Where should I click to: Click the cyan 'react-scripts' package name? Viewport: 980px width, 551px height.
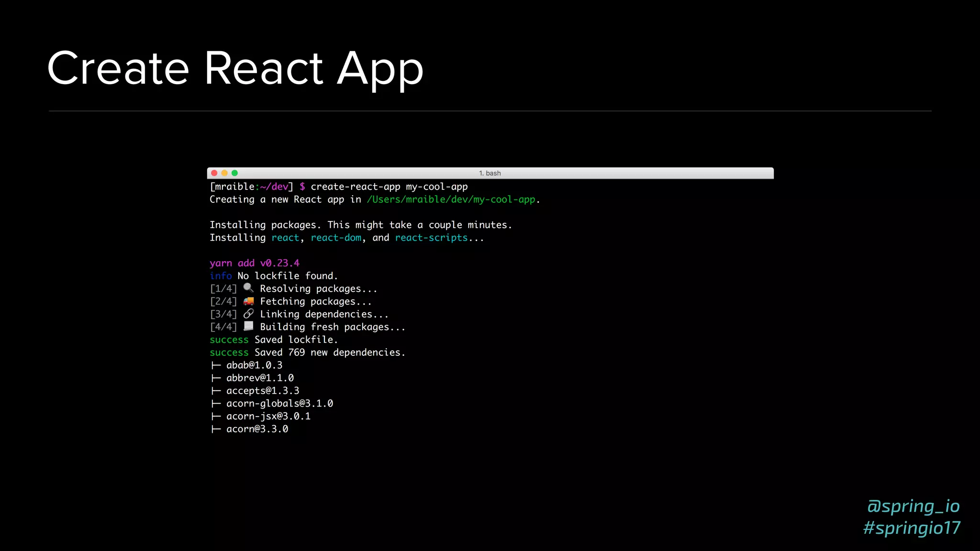[431, 238]
